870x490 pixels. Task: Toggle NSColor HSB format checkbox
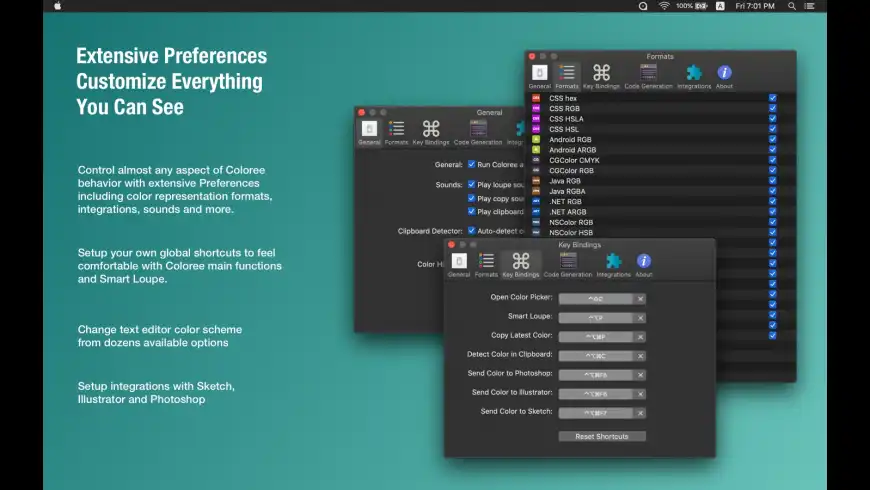pos(772,232)
